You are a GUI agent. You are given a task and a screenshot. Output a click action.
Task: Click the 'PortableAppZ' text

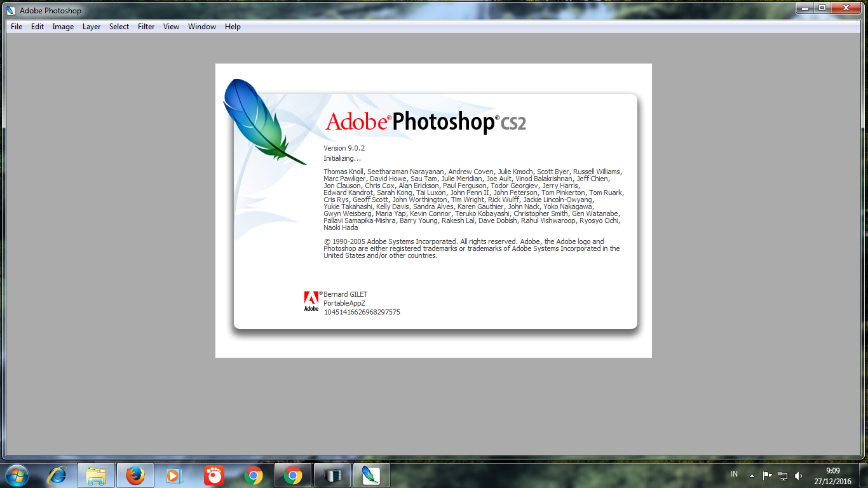tap(344, 303)
